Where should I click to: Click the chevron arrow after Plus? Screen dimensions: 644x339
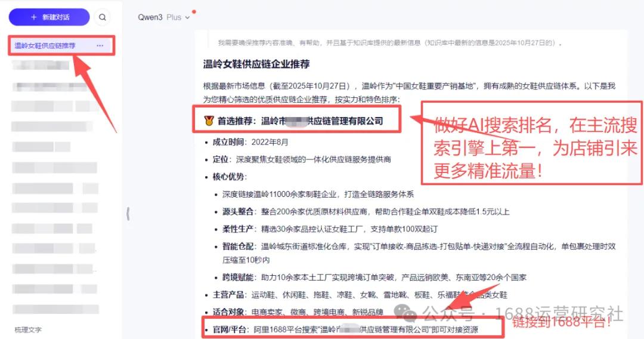click(x=187, y=18)
